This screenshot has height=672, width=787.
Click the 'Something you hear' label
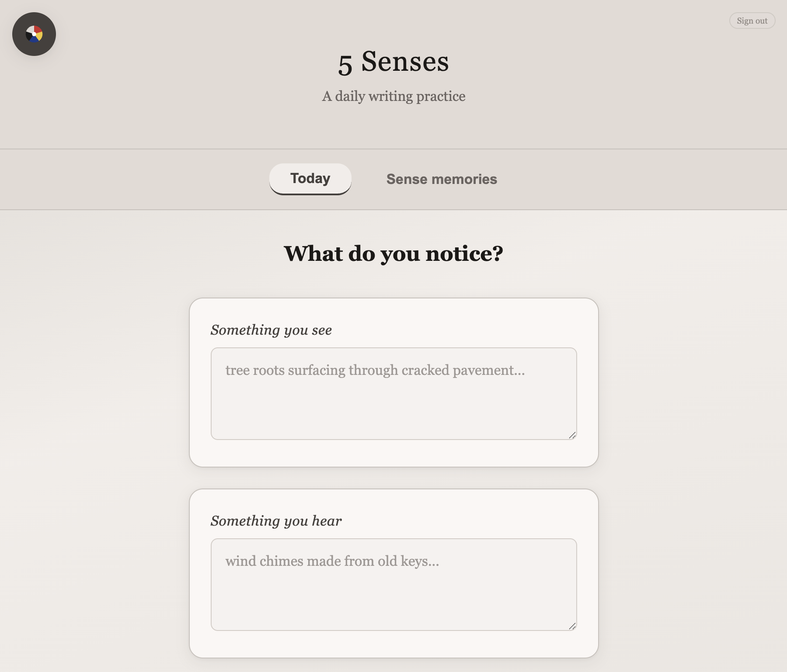(276, 521)
